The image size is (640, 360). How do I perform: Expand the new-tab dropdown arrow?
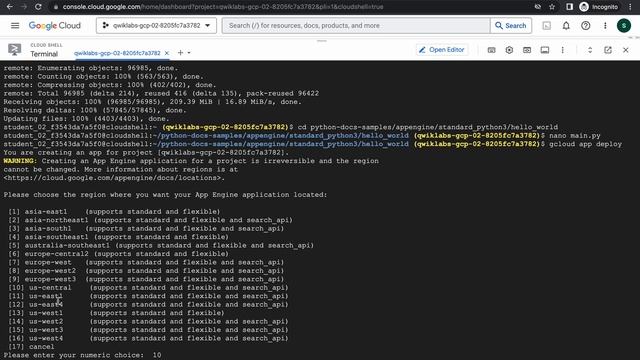click(189, 53)
